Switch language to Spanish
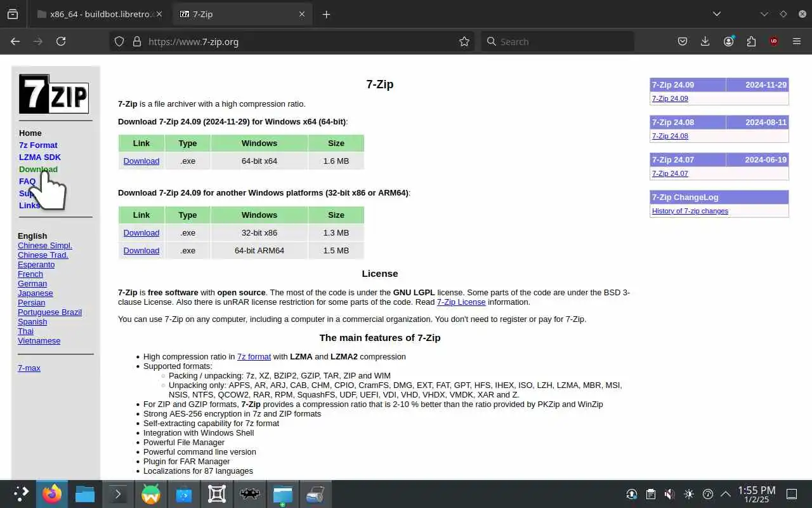Image resolution: width=812 pixels, height=508 pixels. coord(32,321)
